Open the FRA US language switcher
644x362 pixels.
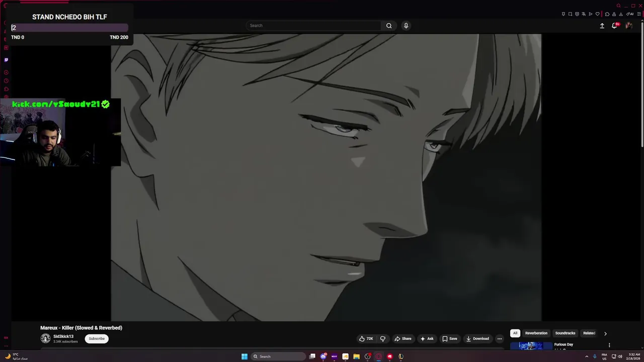tap(604, 356)
